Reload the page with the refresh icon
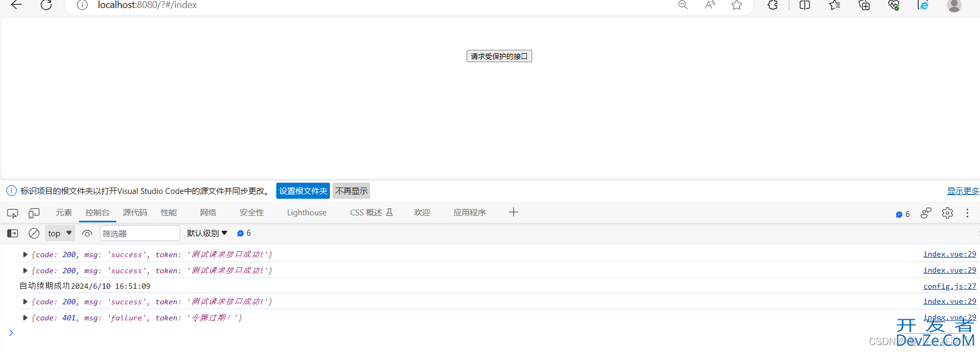 [46, 5]
